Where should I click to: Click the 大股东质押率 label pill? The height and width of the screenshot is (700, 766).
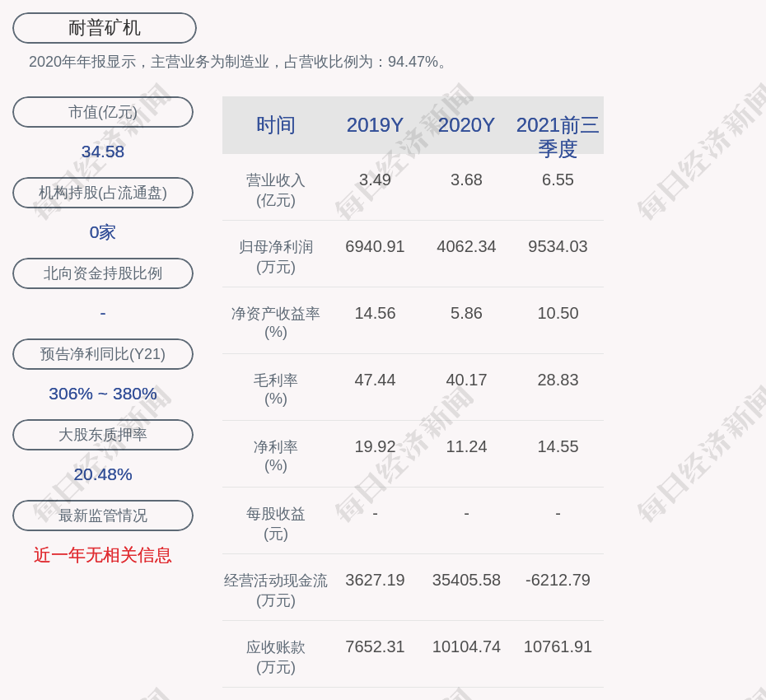[103, 435]
